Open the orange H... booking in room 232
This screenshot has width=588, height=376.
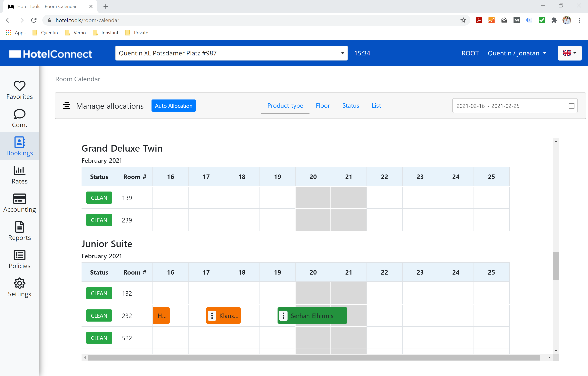[161, 315]
